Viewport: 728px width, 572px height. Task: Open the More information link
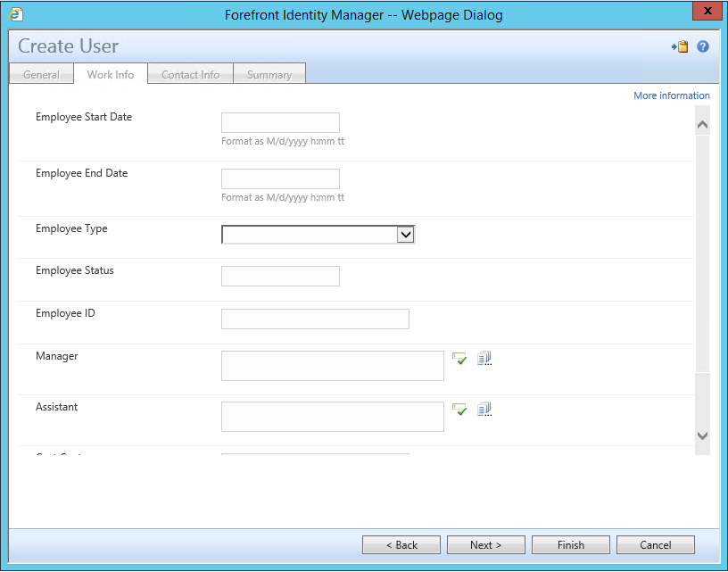tap(672, 95)
